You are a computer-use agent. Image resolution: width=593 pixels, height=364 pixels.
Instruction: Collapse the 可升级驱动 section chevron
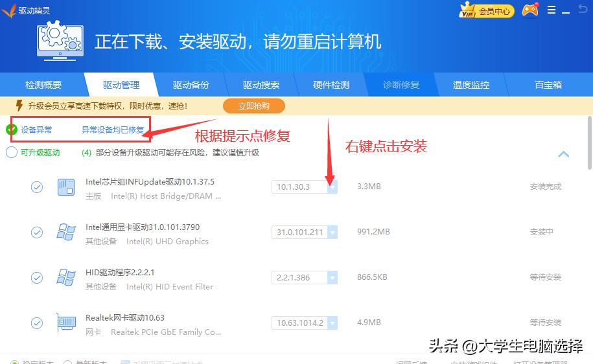(563, 154)
